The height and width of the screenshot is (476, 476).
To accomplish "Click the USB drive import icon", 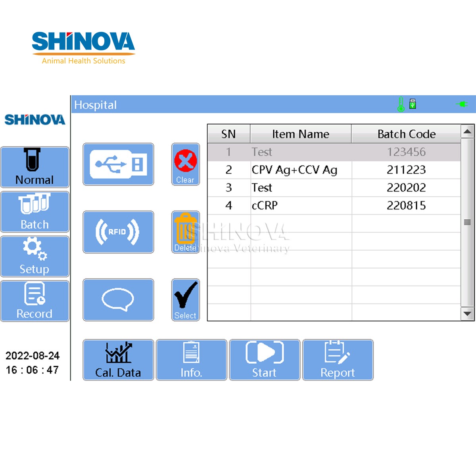I will click(x=118, y=164).
